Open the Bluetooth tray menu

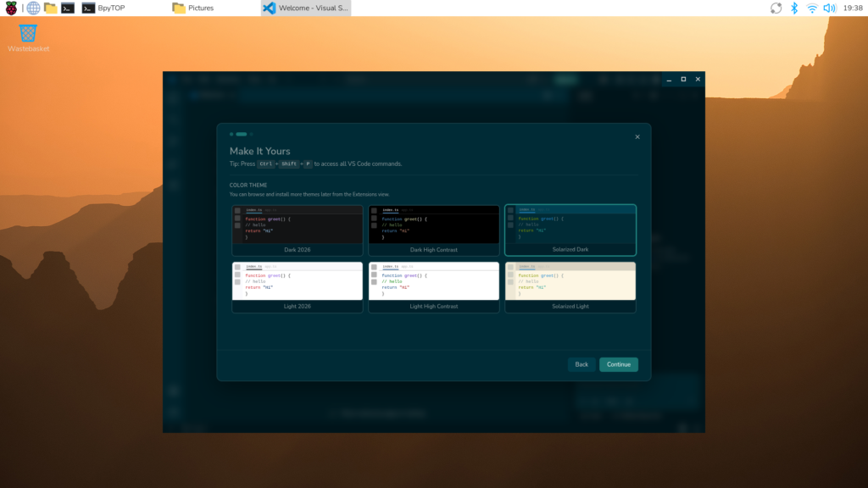793,8
